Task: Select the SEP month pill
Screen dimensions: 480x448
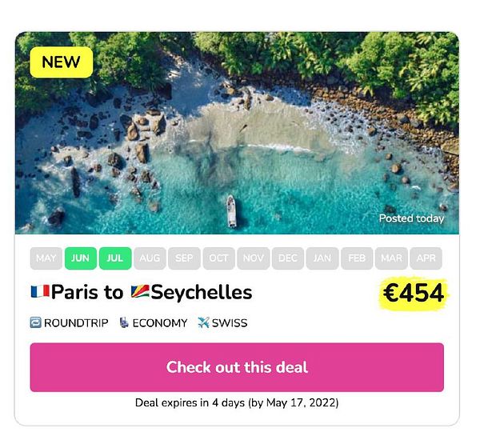Action: (184, 258)
